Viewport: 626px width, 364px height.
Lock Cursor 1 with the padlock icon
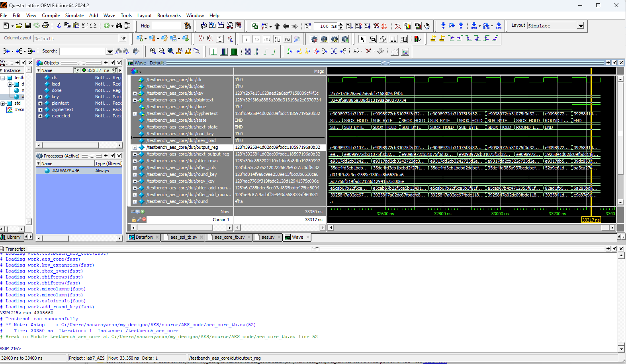tap(134, 220)
